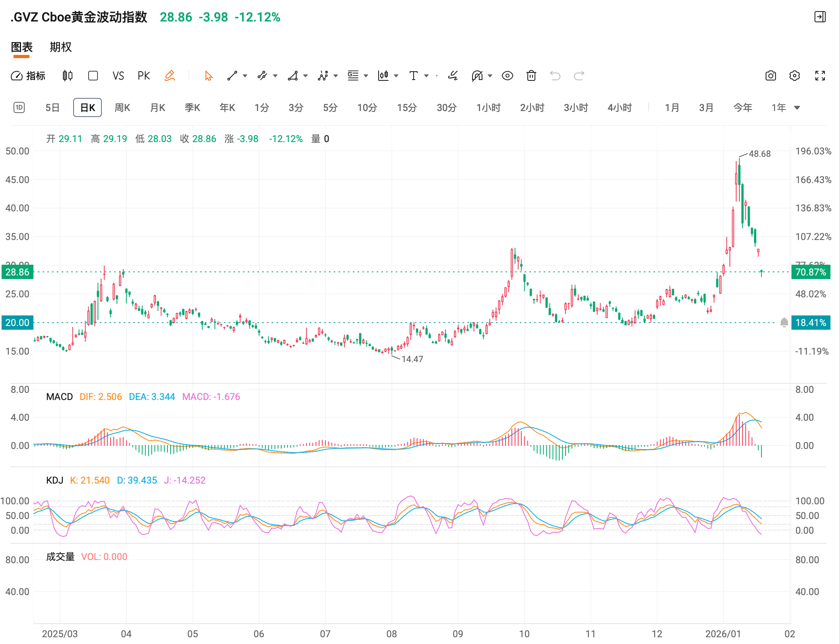Image resolution: width=840 pixels, height=644 pixels.
Task: Toggle the orange drawing pencil mode
Action: tap(170, 76)
